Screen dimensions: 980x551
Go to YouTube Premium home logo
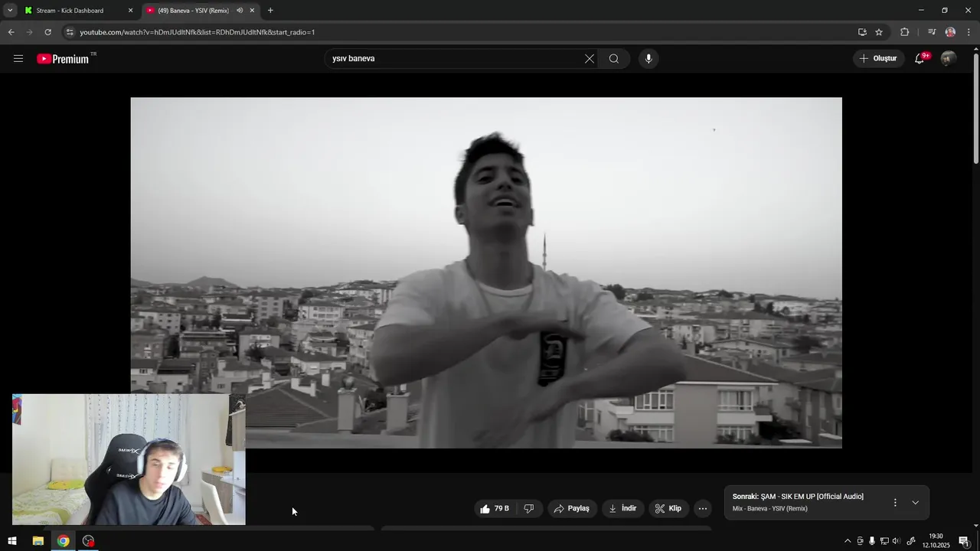coord(64,59)
